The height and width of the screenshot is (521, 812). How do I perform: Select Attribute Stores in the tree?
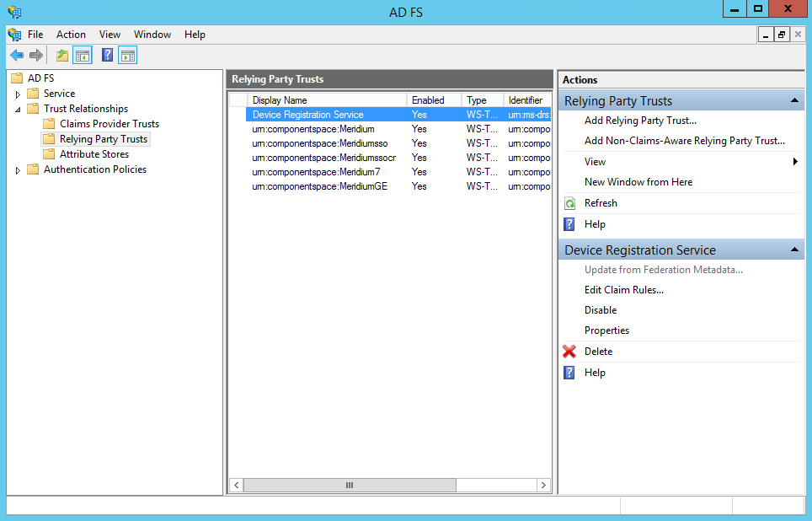point(94,154)
